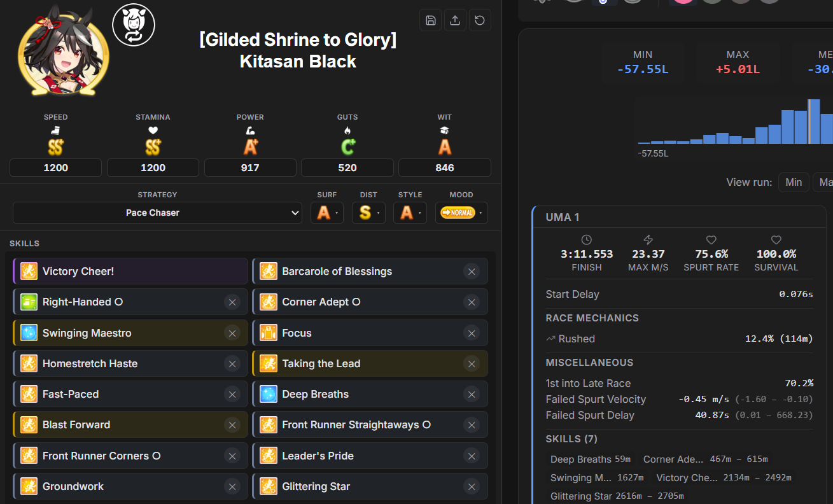Click the swap character round icon

[134, 24]
